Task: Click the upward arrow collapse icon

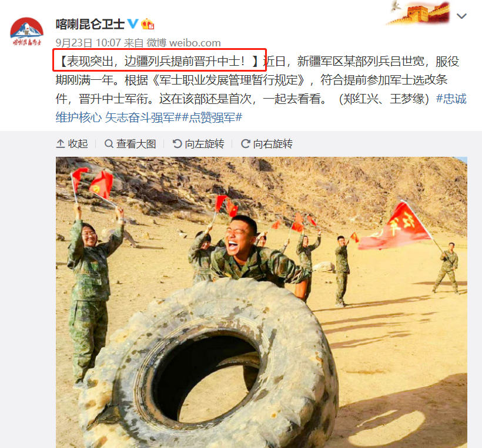Action: [x=60, y=143]
